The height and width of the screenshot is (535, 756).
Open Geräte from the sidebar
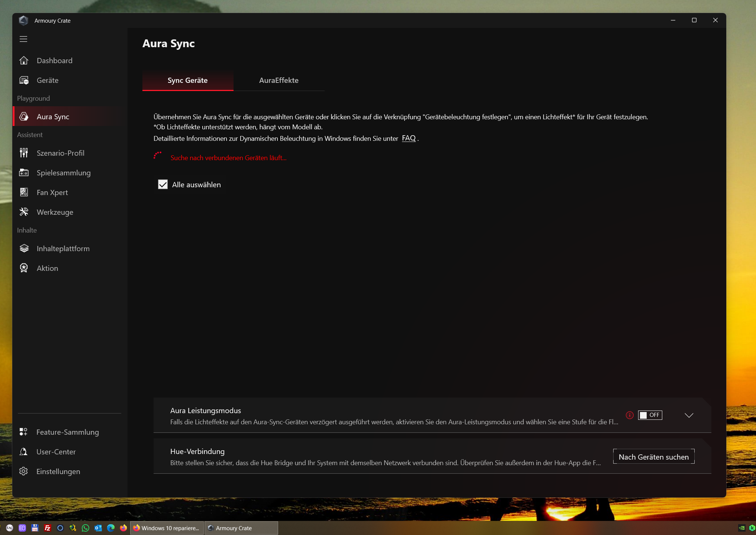(x=24, y=80)
